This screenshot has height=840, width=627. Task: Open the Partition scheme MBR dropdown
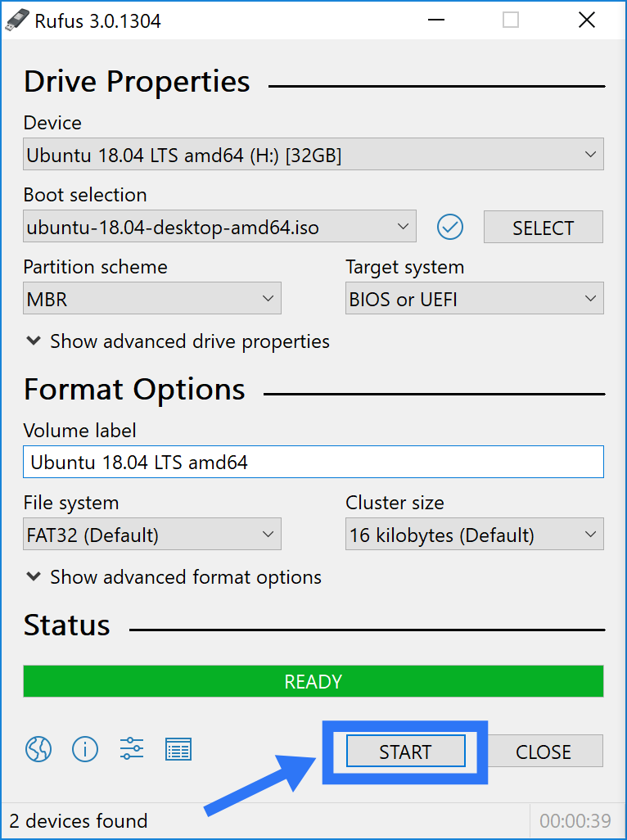click(152, 298)
